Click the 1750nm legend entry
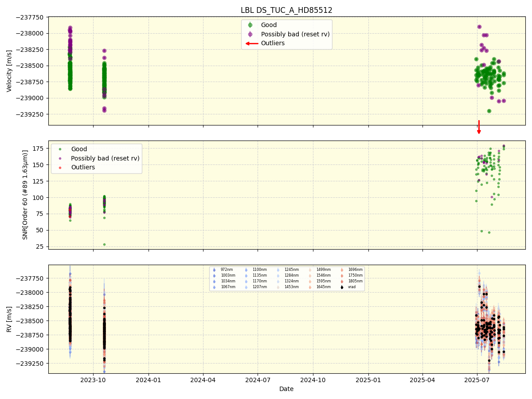Viewport: 532px width, 399px height. tap(356, 275)
